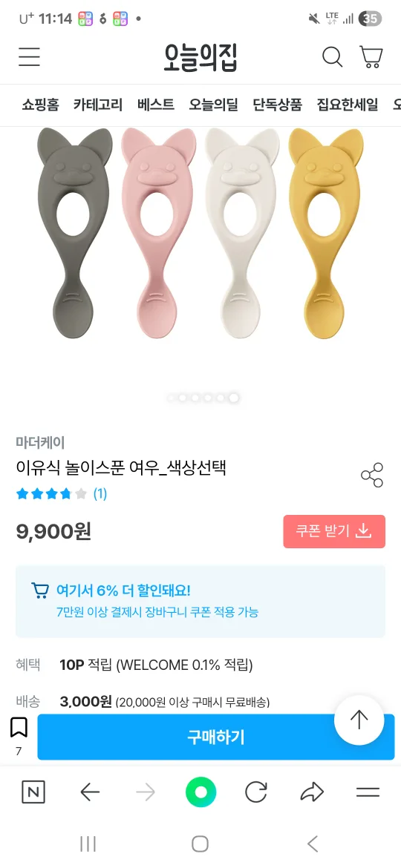Open the browser bottom menu lines icon
Viewport: 401px width, 868px height.
[x=368, y=793]
